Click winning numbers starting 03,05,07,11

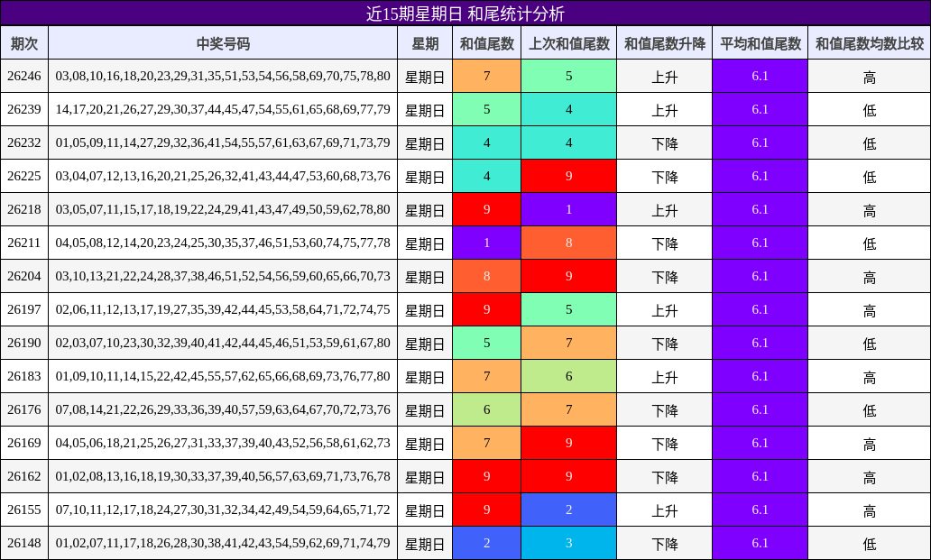click(x=223, y=209)
